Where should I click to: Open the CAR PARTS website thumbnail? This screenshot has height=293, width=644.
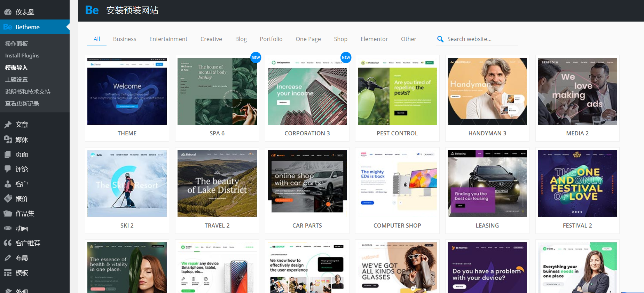pos(307,183)
